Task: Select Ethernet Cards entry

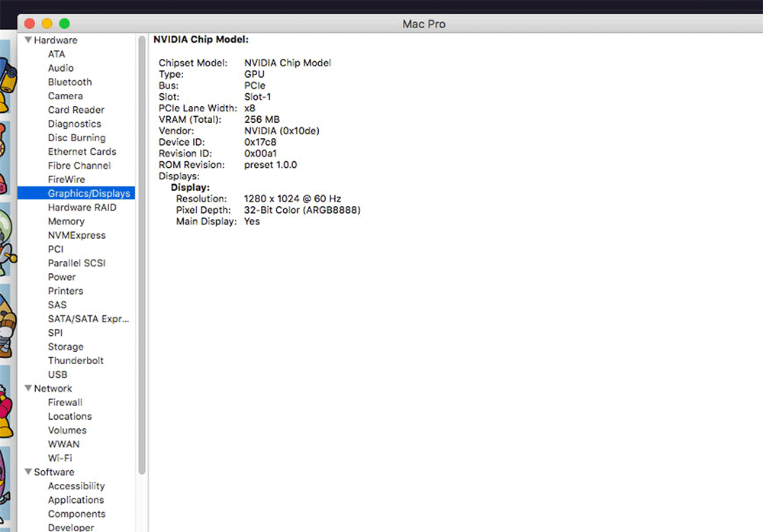Action: [82, 152]
